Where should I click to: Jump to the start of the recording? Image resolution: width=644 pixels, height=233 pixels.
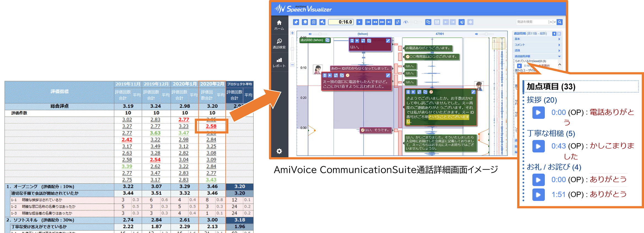click(368, 22)
